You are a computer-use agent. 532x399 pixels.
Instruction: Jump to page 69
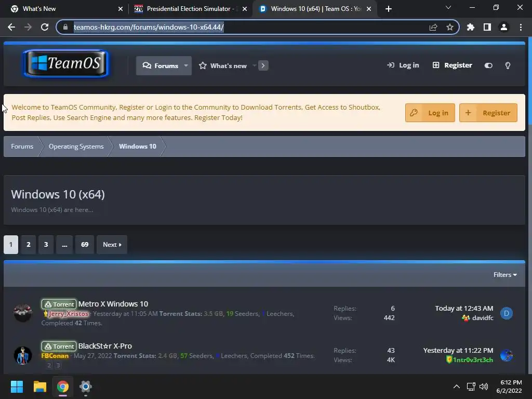[85, 245]
